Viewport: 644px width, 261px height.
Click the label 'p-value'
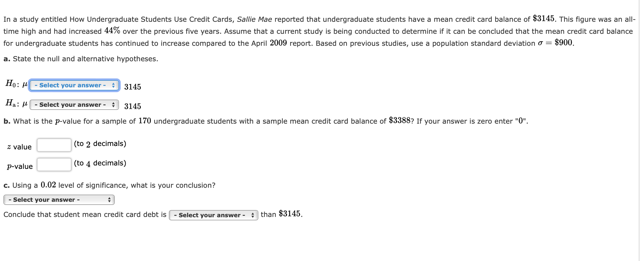tap(19, 166)
